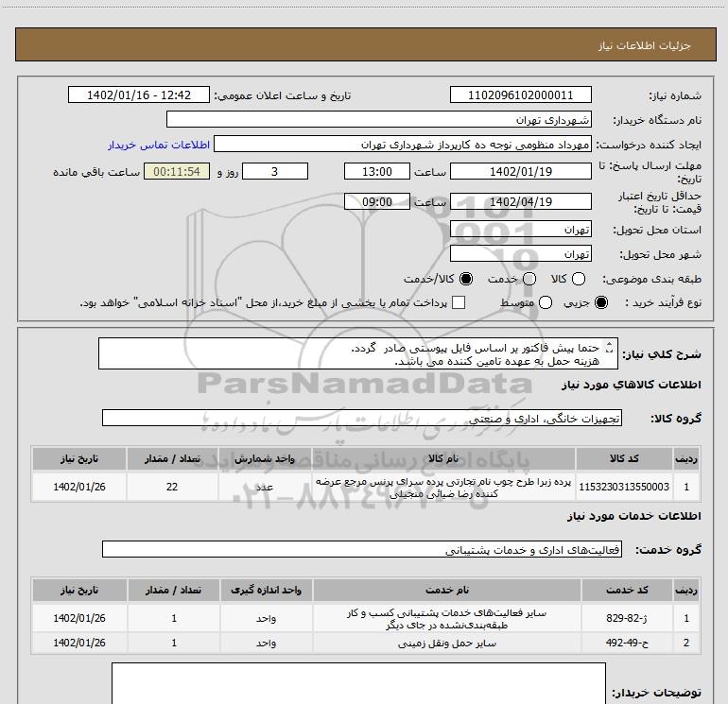Click the goods quantity cell 22
The image size is (728, 704).
click(x=172, y=487)
